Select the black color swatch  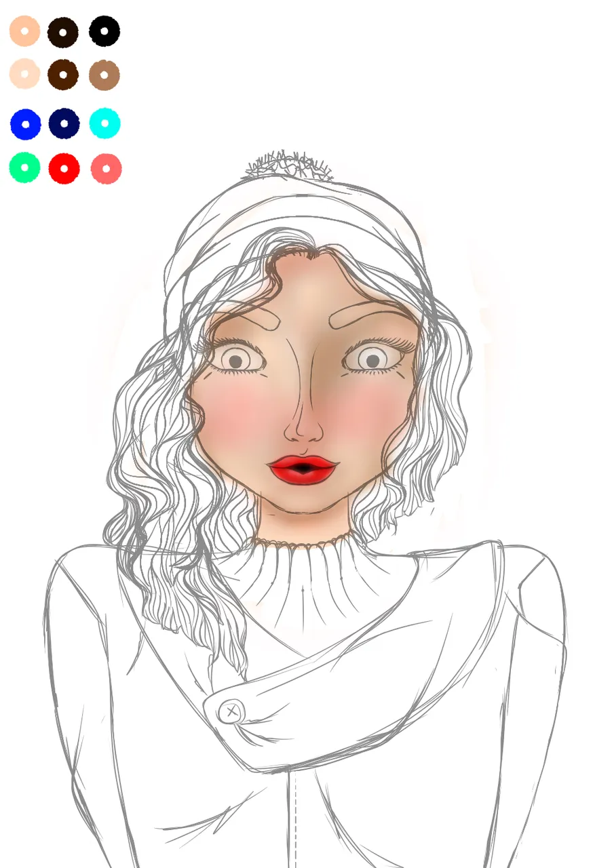(x=104, y=31)
